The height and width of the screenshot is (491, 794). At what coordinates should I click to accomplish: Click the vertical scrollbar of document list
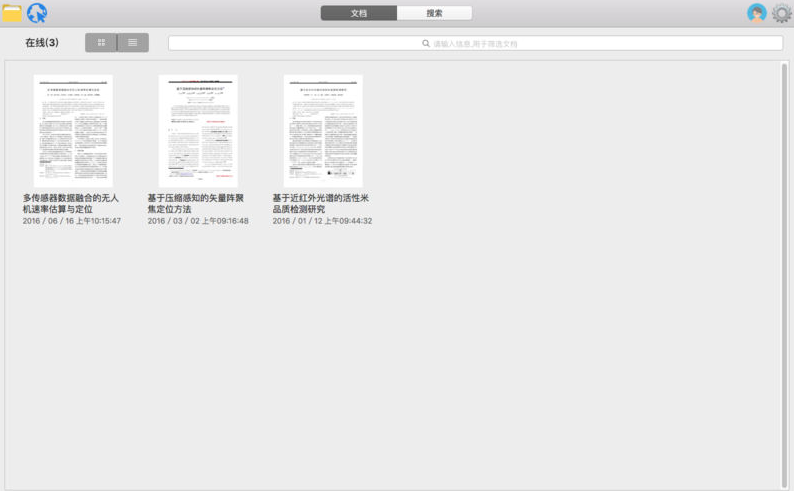[784, 275]
